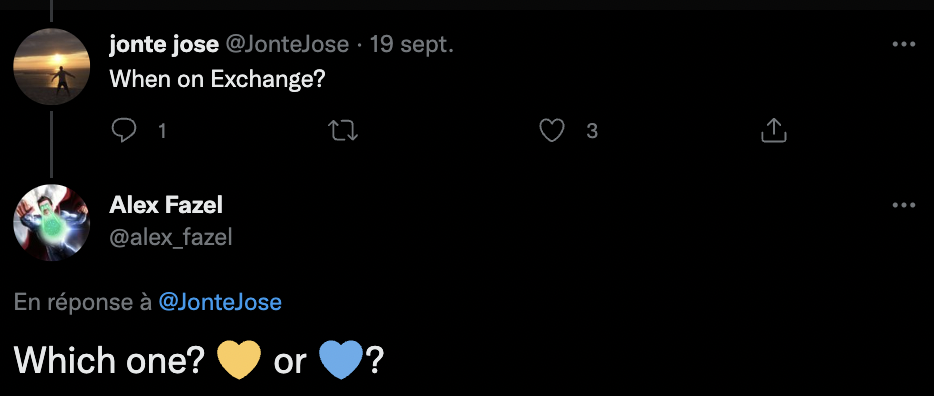
Task: Click the blue heart emoji in reply
Action: pos(341,360)
